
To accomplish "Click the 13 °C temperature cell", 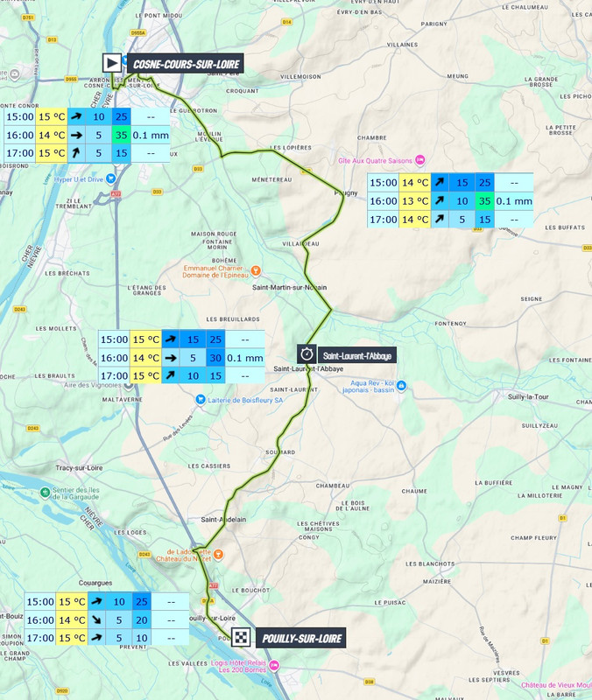I will (415, 201).
